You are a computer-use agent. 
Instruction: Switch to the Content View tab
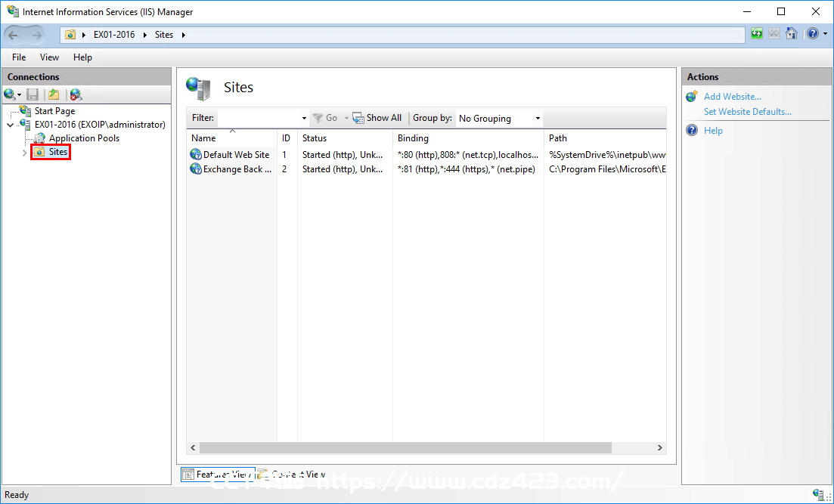(291, 475)
